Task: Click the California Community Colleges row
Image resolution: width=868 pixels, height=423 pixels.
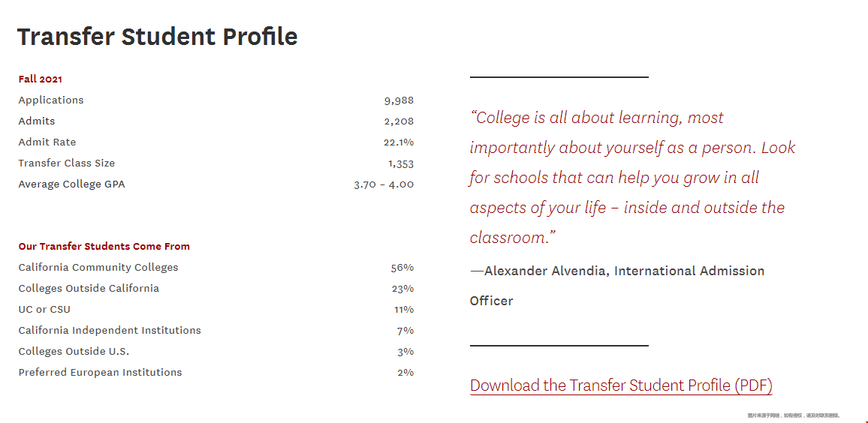Action: pyautogui.click(x=216, y=268)
